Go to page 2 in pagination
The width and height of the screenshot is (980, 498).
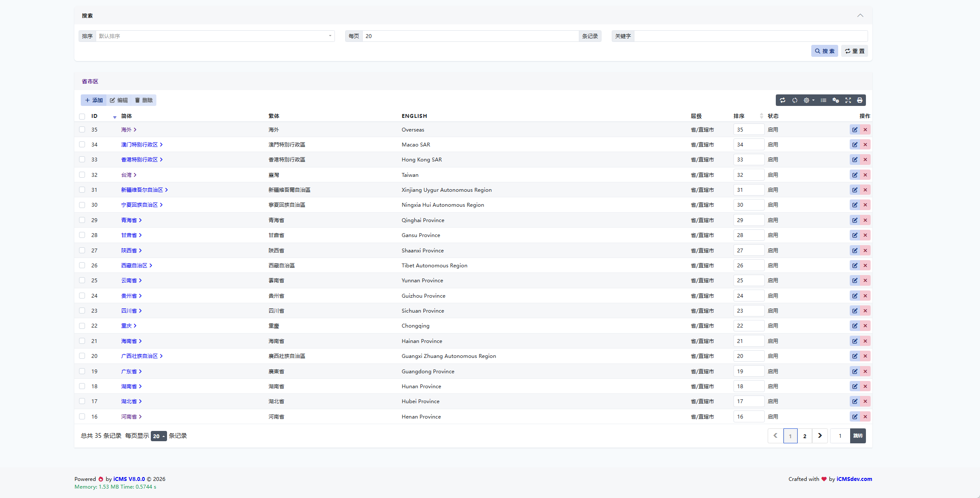804,436
